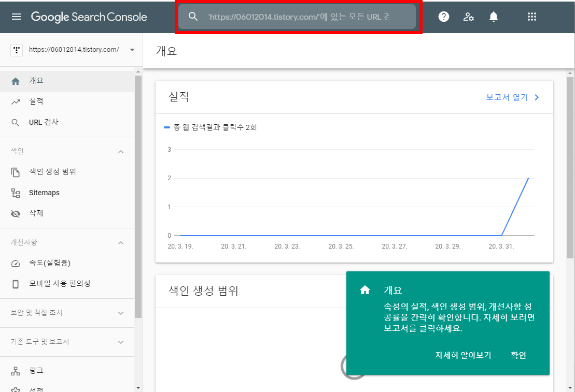Image resolution: width=575 pixels, height=392 pixels.
Task: Expand the 기존 도구 및 보고서 section
Action: 121,342
